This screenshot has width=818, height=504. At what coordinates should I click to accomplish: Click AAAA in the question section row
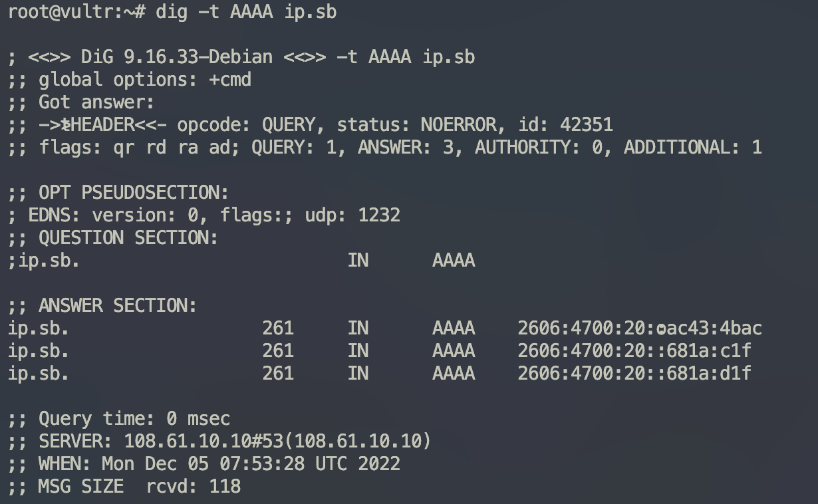coord(454,261)
